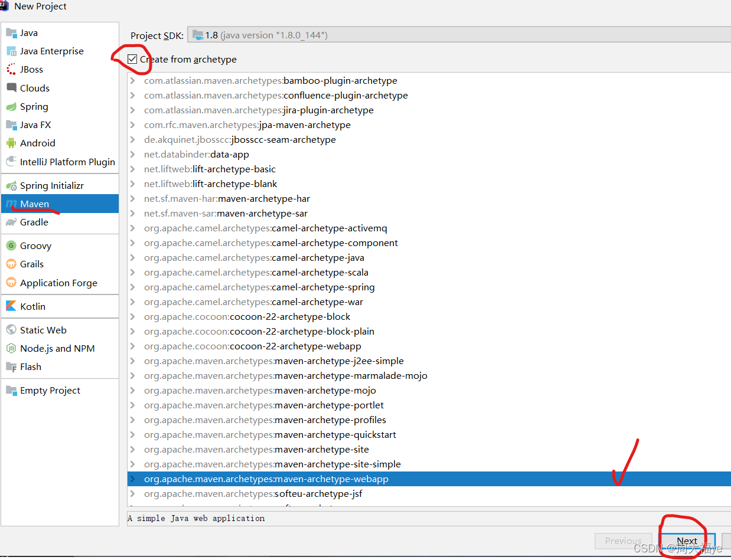Expand the confluence-plugin-archetype node

tap(132, 96)
